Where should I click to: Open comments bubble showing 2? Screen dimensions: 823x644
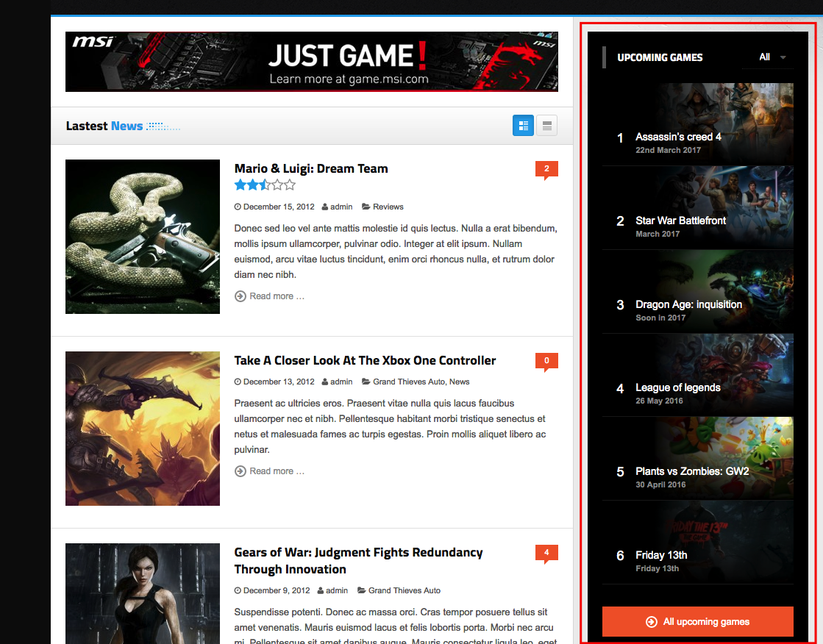click(x=546, y=170)
